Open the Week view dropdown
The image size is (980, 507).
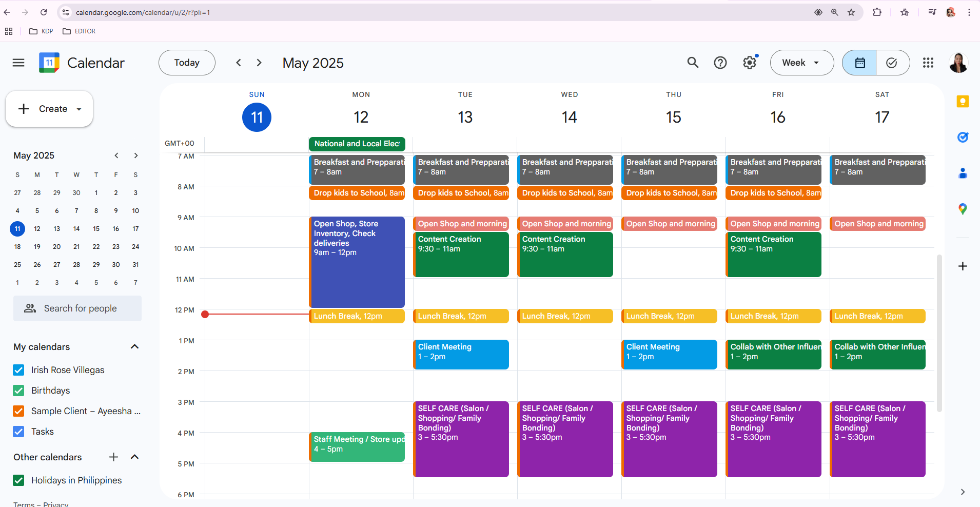coord(801,63)
